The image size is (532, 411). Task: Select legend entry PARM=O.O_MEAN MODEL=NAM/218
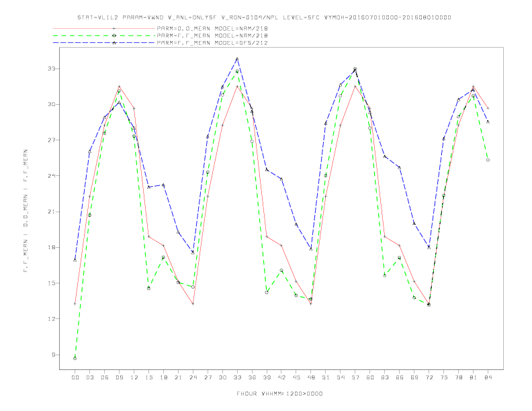[x=212, y=28]
